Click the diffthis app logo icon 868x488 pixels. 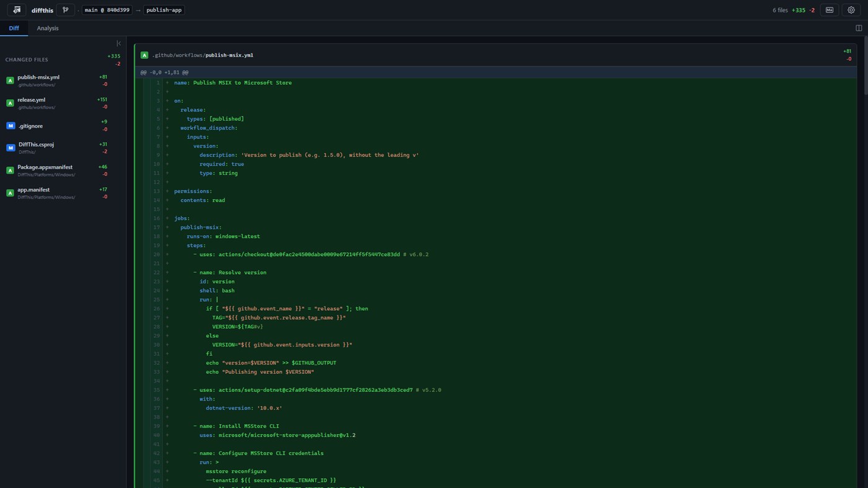17,10
